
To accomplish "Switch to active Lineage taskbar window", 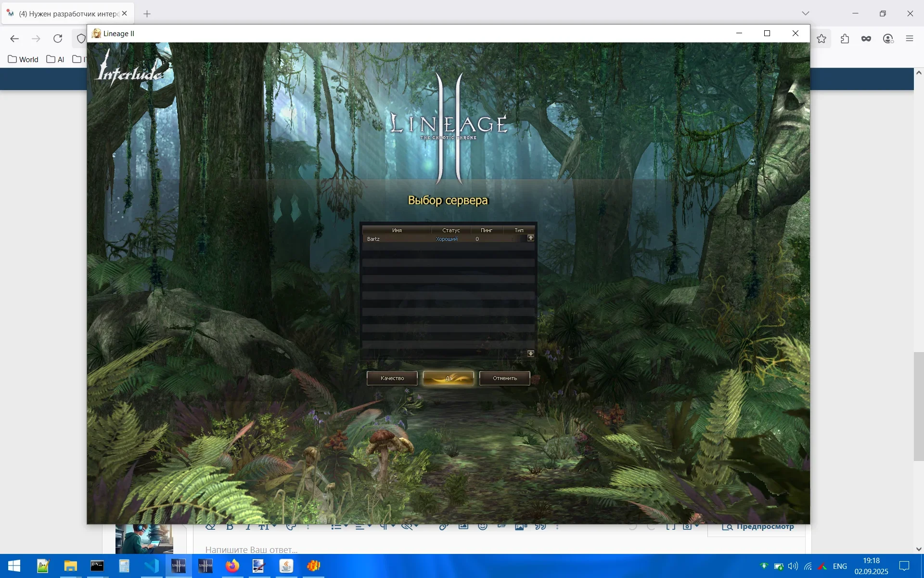I will point(179,566).
